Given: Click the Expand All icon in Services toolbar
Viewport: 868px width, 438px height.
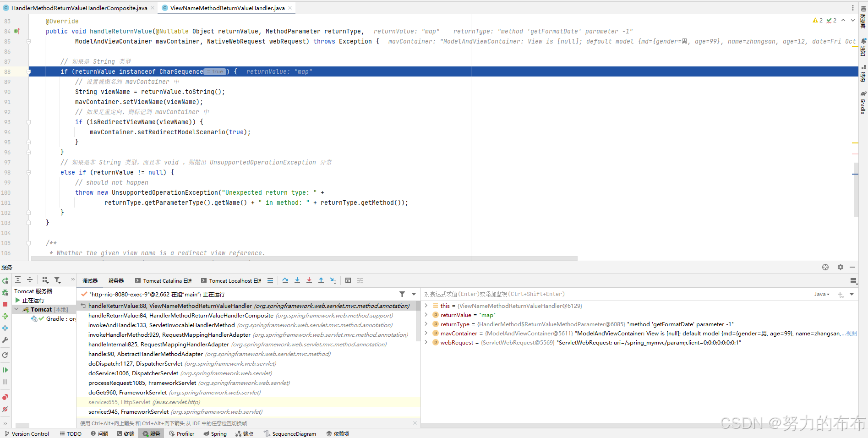Looking at the screenshot, I should tap(18, 279).
